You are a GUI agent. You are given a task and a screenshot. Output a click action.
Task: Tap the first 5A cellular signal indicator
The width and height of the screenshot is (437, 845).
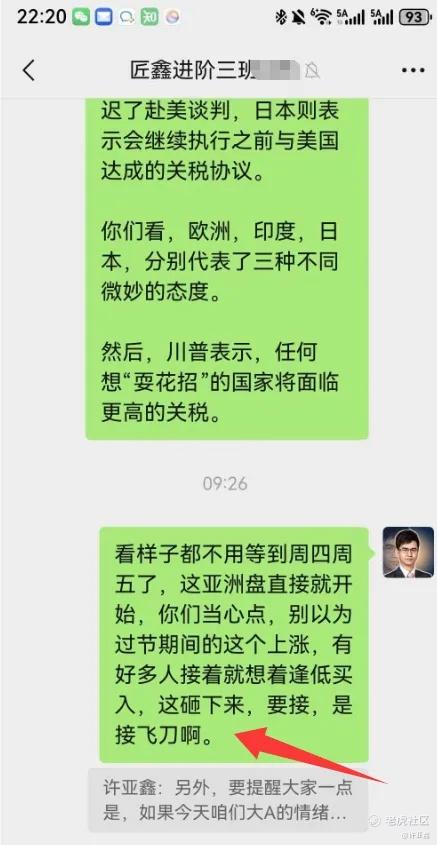click(x=350, y=17)
